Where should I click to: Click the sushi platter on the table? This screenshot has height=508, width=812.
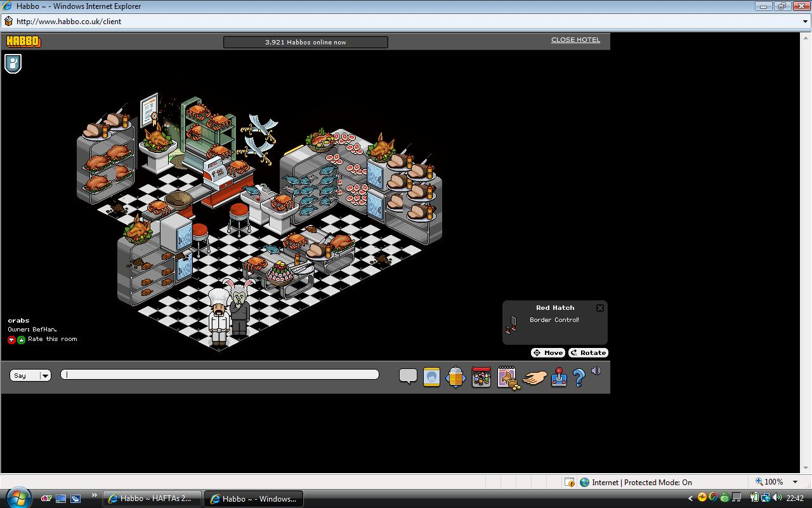(x=280, y=273)
